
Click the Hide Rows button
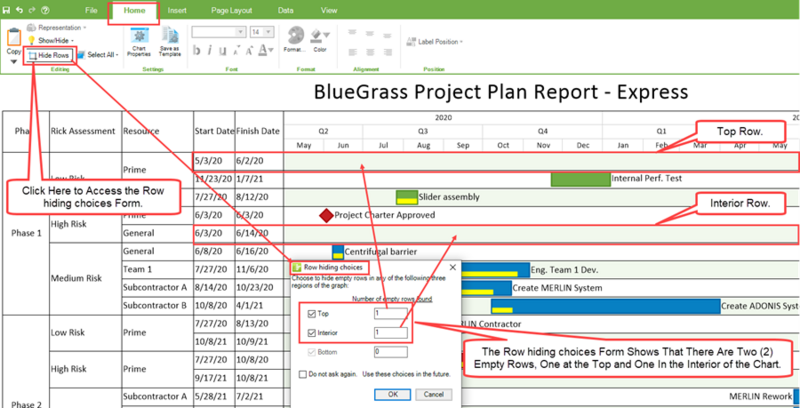tap(48, 55)
